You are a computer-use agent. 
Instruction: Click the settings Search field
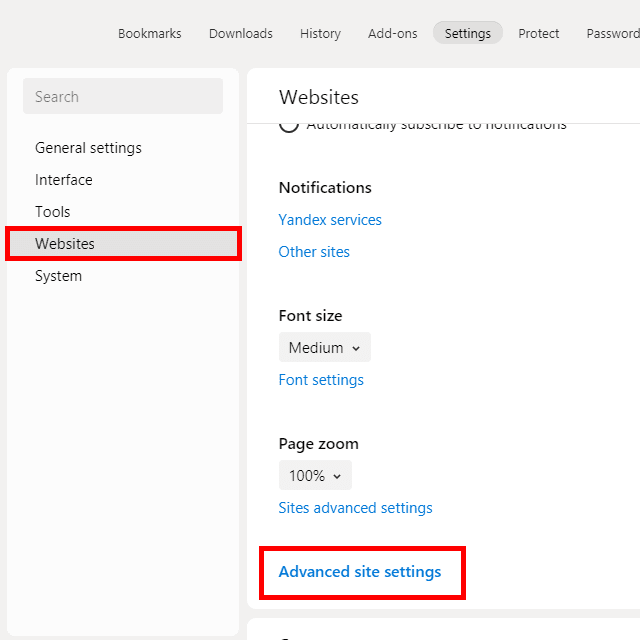123,96
